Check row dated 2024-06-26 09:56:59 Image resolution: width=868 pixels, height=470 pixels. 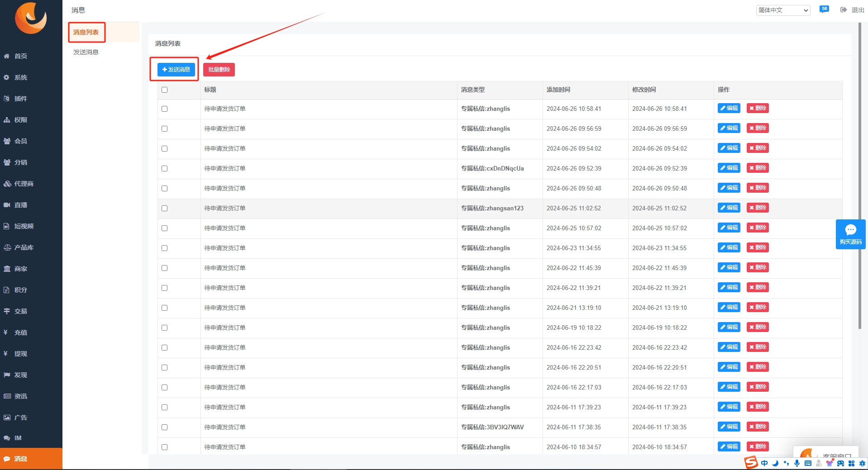coord(164,129)
